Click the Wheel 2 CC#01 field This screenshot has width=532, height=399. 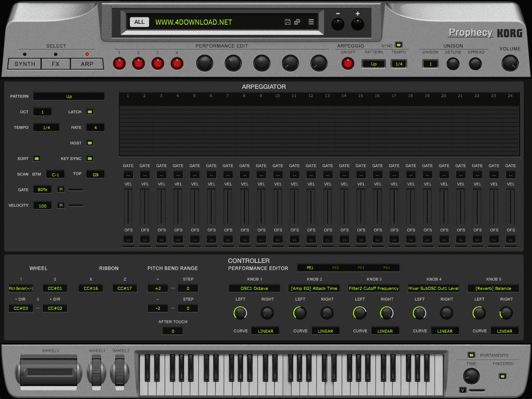pos(55,288)
